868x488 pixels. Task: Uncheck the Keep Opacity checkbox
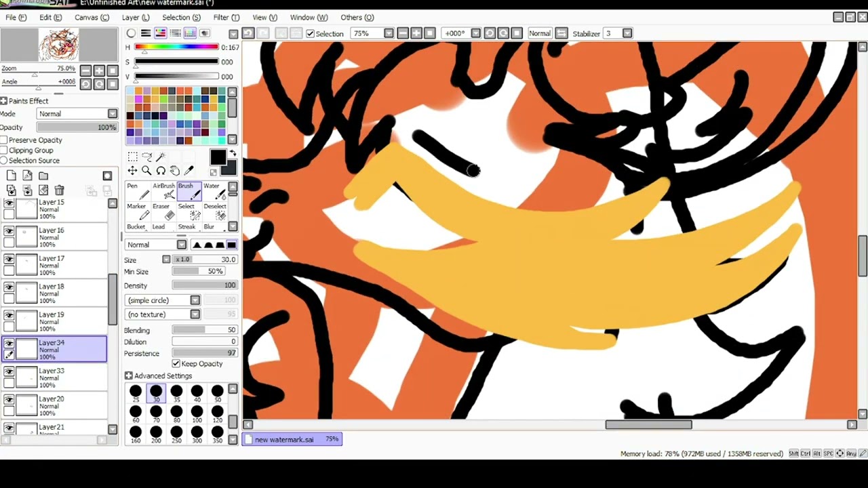tap(176, 364)
